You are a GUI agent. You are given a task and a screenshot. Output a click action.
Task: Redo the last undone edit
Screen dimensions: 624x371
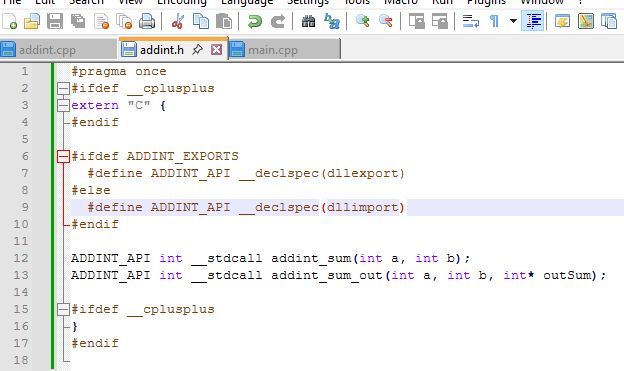tap(277, 21)
